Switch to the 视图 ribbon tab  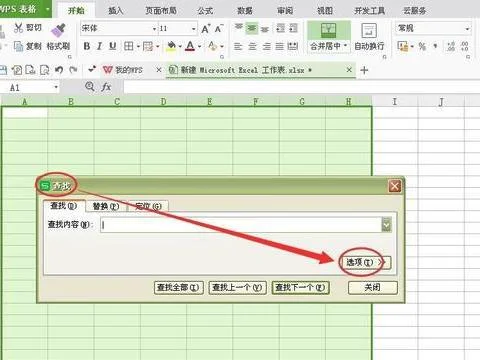click(x=325, y=11)
